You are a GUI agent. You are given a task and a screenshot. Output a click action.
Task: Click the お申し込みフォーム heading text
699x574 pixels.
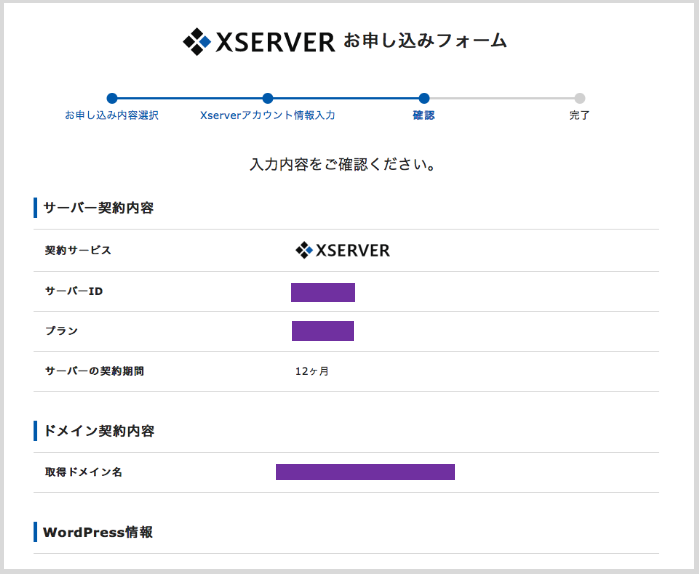pyautogui.click(x=425, y=41)
